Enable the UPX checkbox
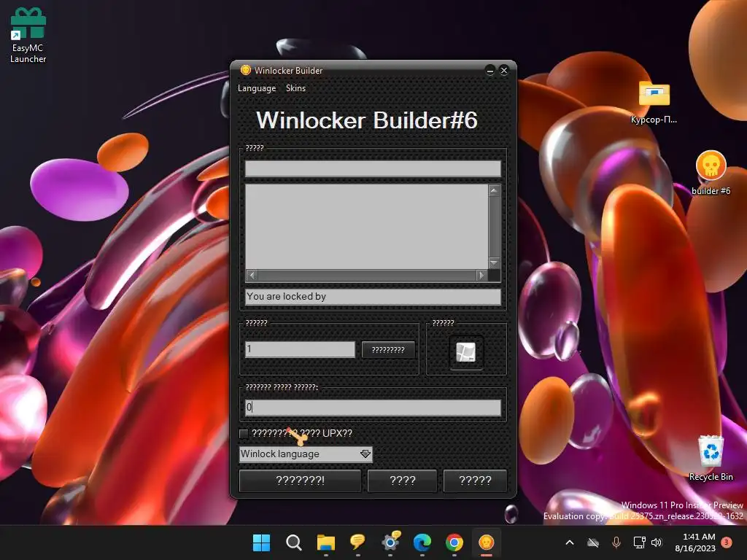Viewport: 747px width, 560px height. (244, 433)
